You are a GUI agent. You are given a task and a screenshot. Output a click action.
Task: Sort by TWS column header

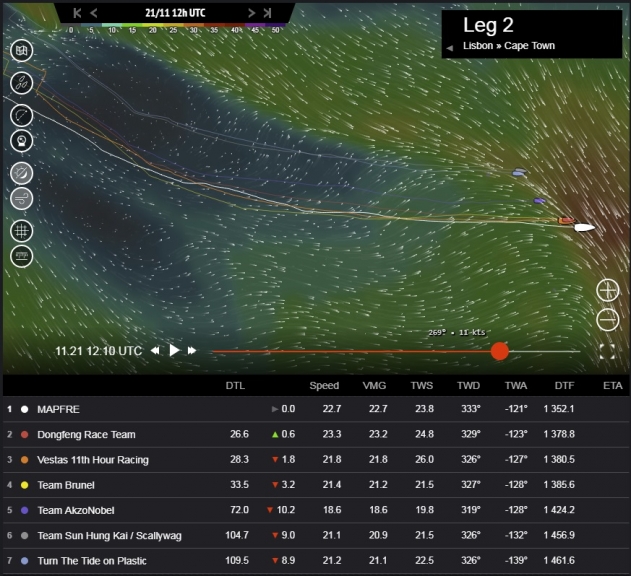(422, 386)
